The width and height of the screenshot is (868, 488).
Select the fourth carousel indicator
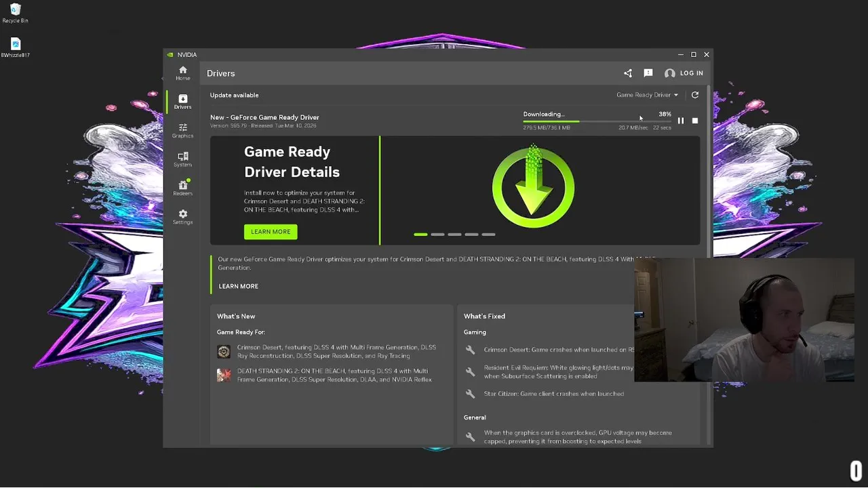(471, 235)
